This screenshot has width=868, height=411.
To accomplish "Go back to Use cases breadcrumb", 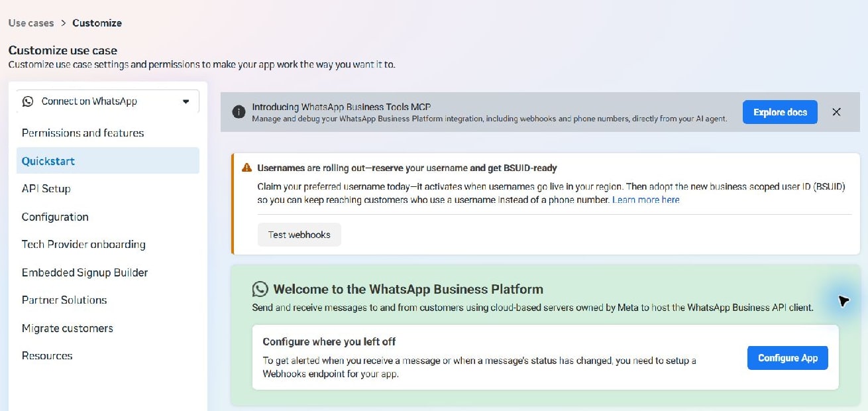I will (x=31, y=23).
